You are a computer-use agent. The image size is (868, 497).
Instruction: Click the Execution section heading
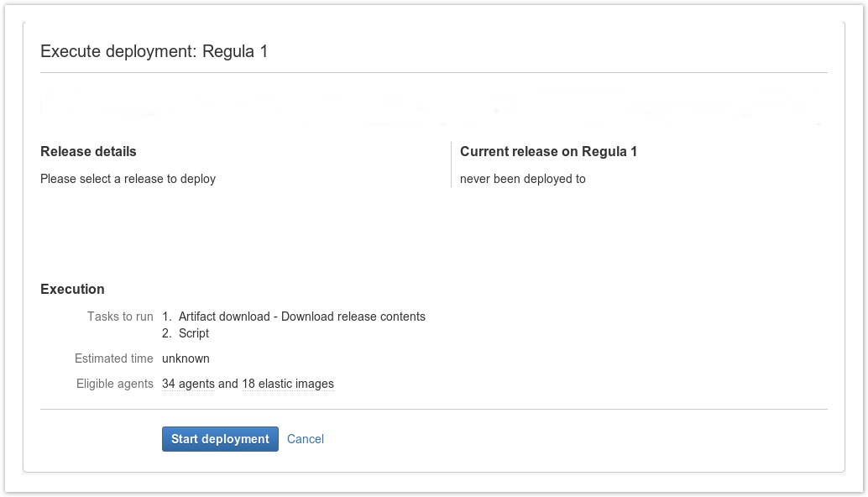72,289
